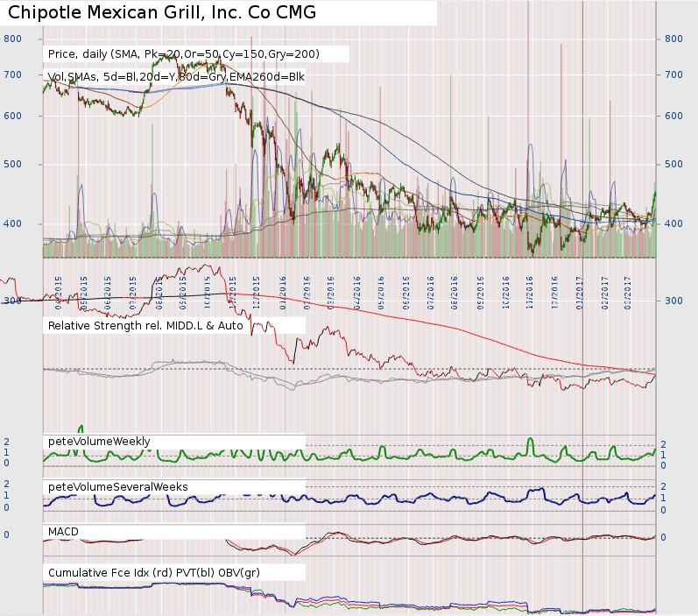Click the 600 value on the right price axis
Image resolution: width=698 pixels, height=616 pixels.
[x=673, y=116]
